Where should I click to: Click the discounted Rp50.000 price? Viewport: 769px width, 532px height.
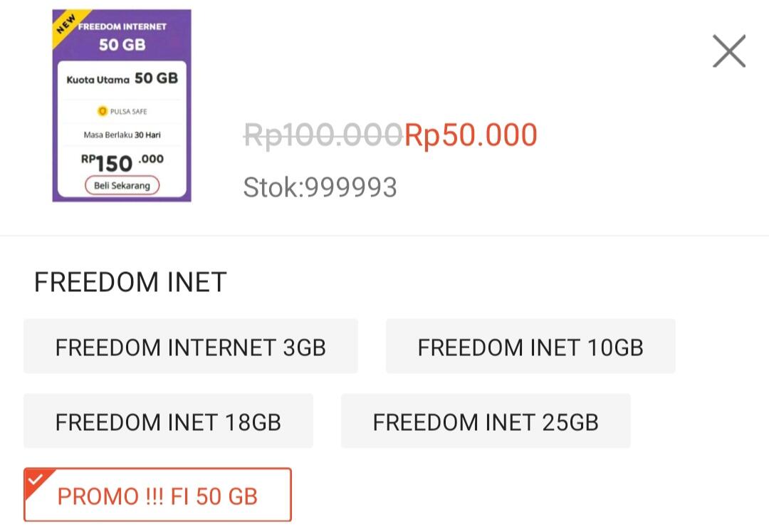point(469,135)
